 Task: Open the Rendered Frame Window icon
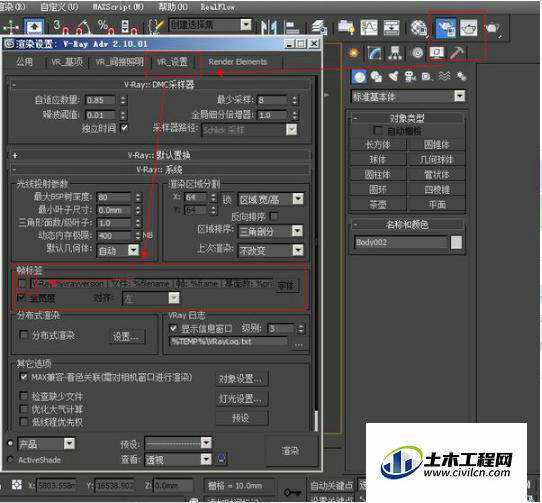468,28
